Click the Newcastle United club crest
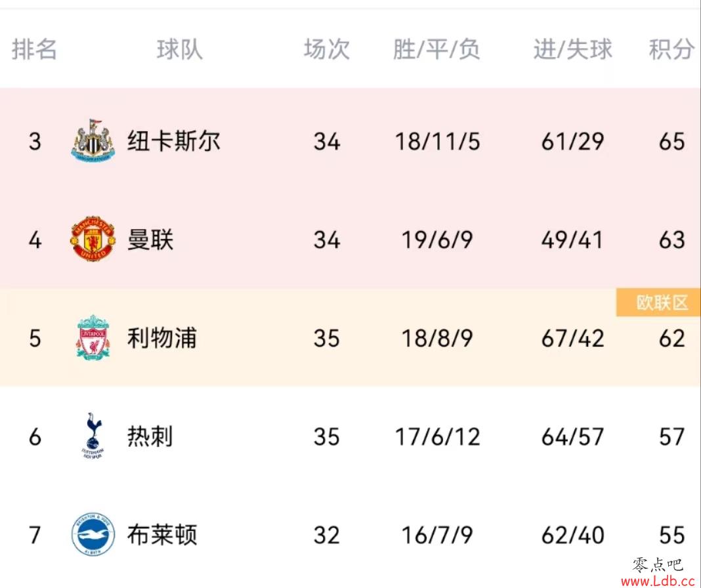The height and width of the screenshot is (588, 701). click(x=93, y=140)
